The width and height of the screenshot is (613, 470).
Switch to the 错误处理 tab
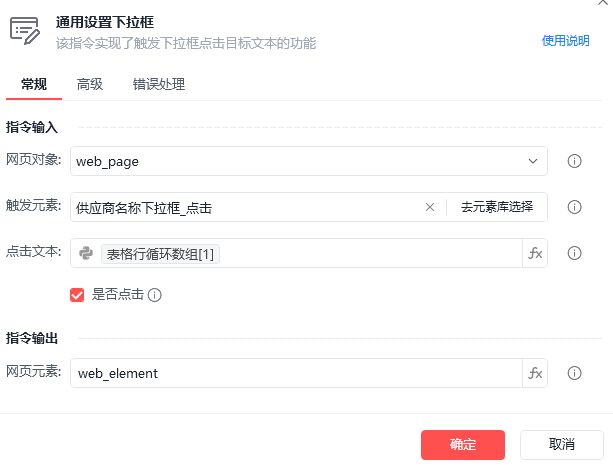point(159,84)
